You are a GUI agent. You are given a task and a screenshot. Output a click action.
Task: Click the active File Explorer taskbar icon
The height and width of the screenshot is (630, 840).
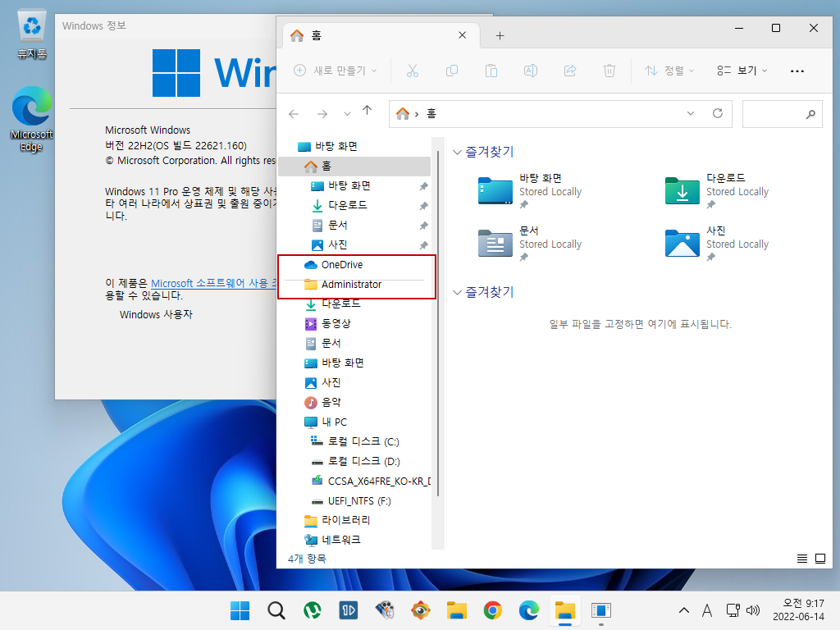[564, 610]
